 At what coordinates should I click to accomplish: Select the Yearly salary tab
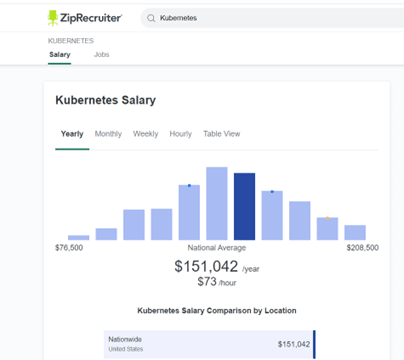coord(72,134)
